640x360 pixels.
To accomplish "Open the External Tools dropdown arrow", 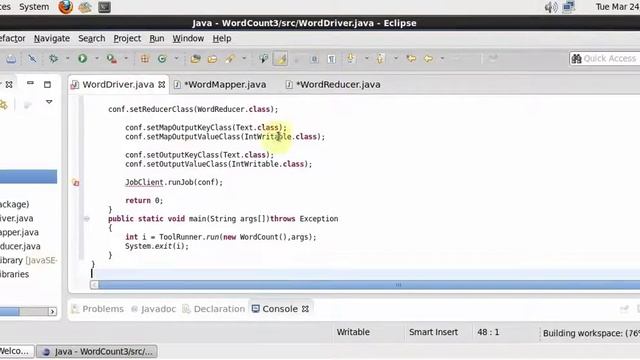I will tap(126, 58).
